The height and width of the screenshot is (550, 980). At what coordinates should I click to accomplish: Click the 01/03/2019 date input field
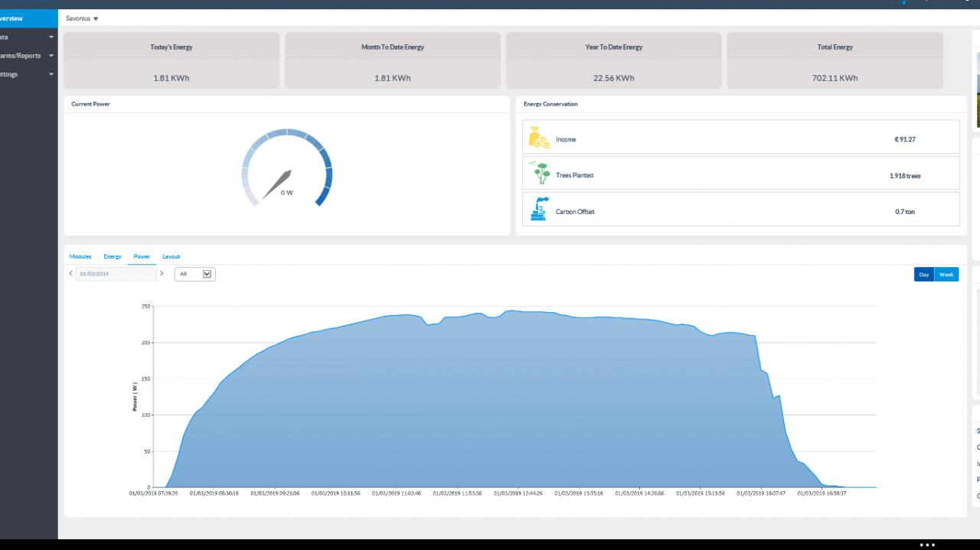116,274
